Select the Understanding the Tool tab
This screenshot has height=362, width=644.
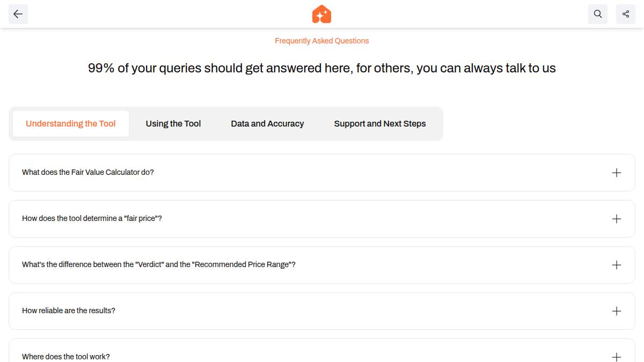click(71, 124)
